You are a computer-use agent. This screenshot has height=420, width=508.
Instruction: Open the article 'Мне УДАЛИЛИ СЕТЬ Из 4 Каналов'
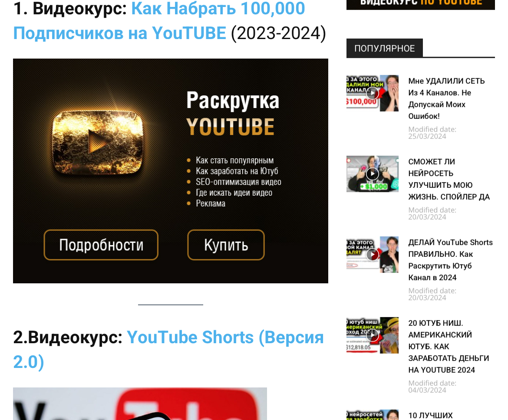446,98
